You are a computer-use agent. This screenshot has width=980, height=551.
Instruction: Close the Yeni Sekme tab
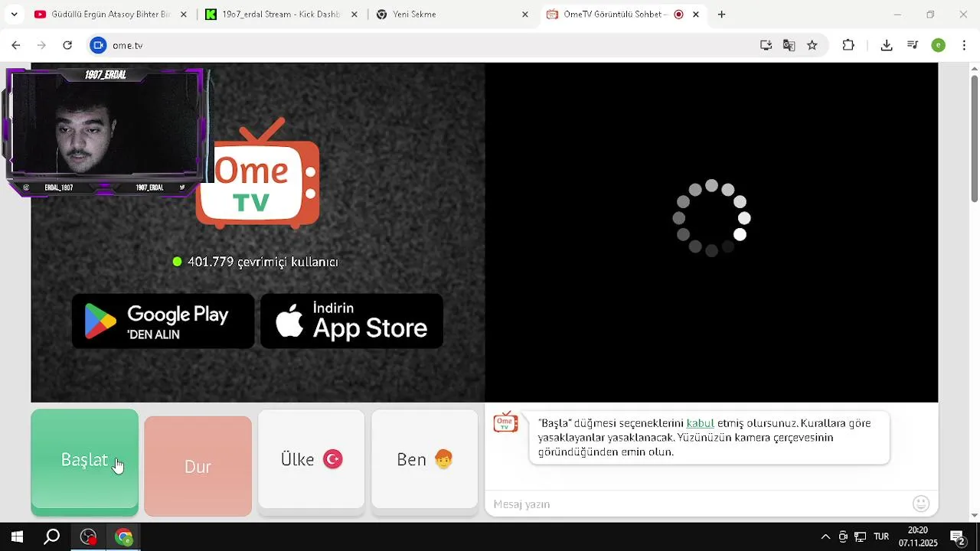coord(524,15)
